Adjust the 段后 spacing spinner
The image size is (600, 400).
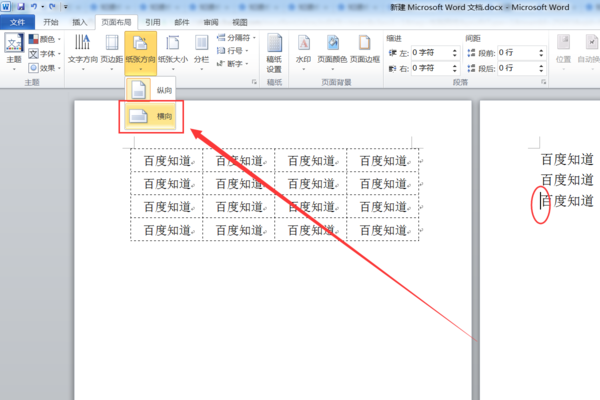pyautogui.click(x=541, y=69)
